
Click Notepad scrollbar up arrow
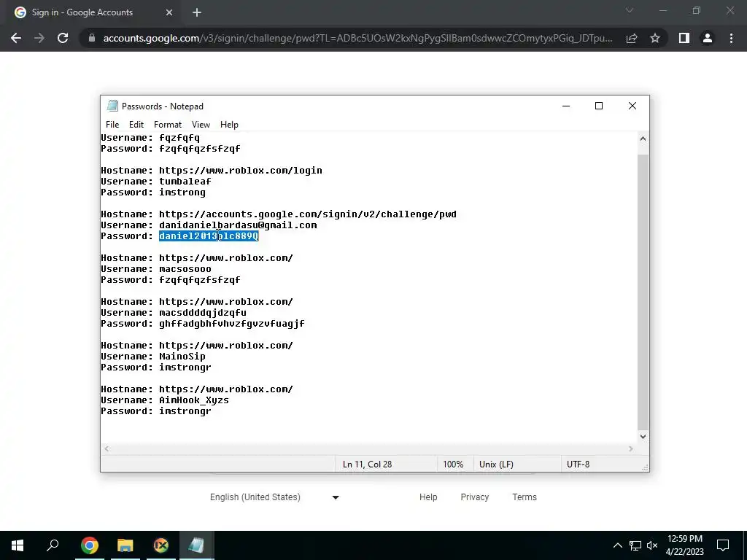pos(643,139)
